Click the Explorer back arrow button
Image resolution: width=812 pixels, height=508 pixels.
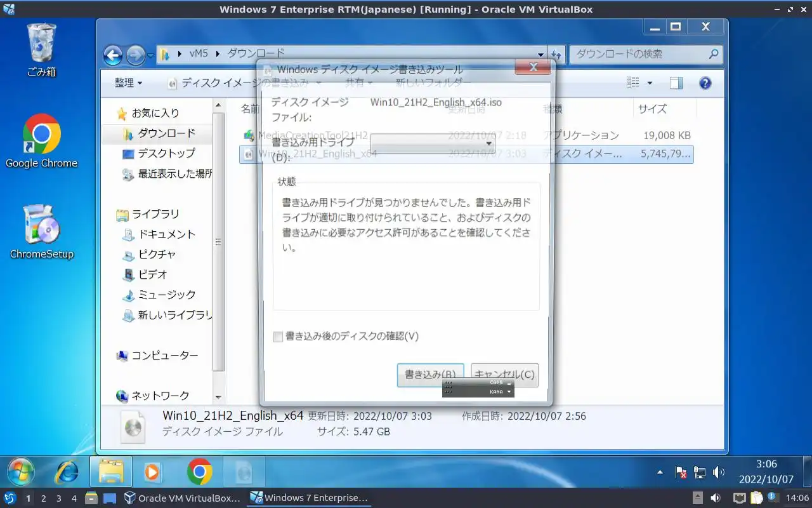coord(112,55)
